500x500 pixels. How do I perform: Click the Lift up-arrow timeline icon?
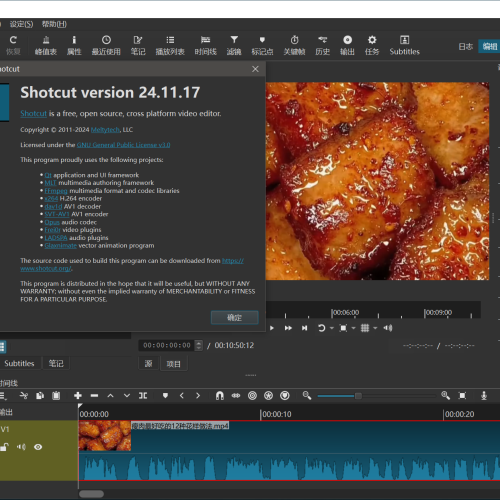[x=110, y=396]
